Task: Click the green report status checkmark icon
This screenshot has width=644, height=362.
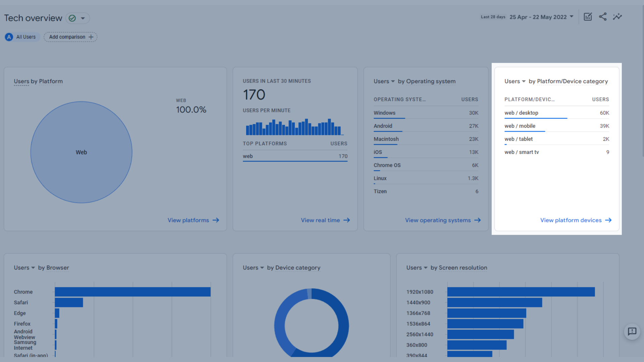Action: (x=72, y=18)
